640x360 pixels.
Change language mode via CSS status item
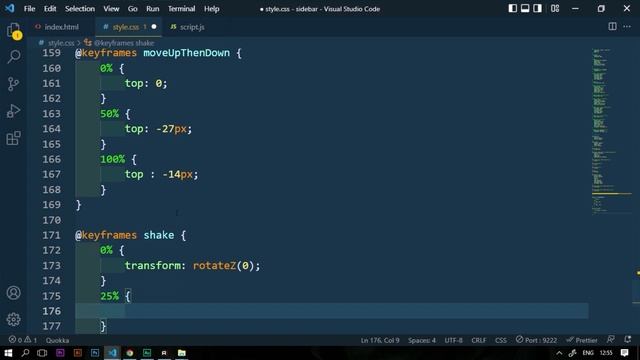(x=501, y=340)
